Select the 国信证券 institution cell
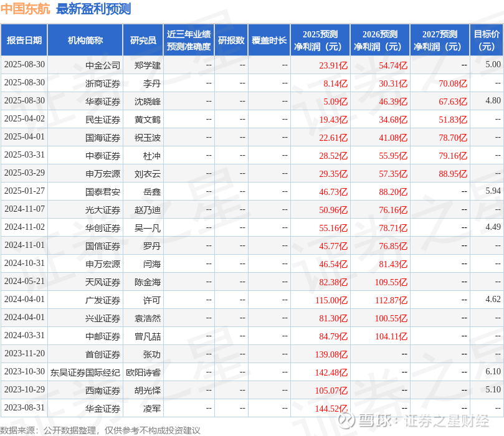Viewport: 504px width, 436px height. click(x=85, y=246)
